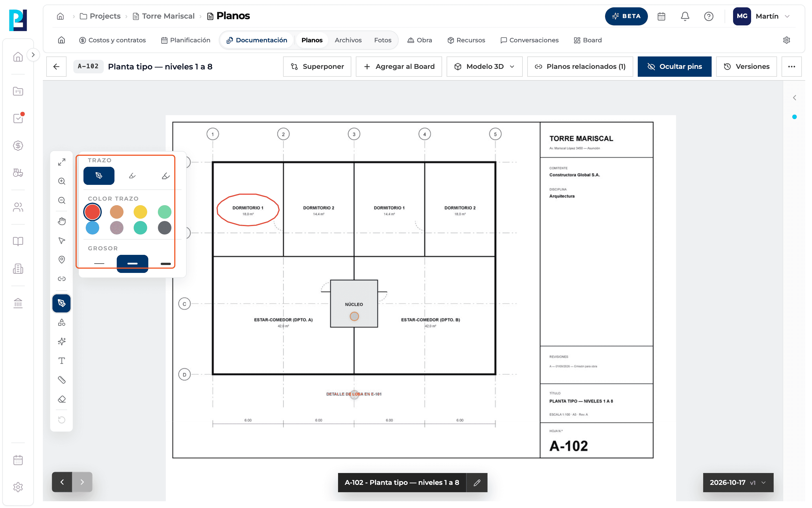This screenshot has width=812, height=508.
Task: Select the location pin tool
Action: 61,259
